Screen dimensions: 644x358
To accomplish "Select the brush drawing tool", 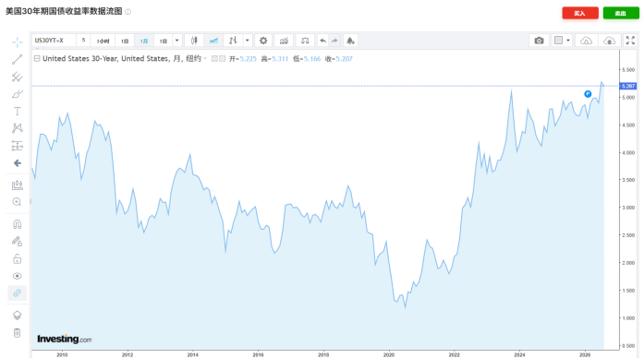I will [18, 94].
